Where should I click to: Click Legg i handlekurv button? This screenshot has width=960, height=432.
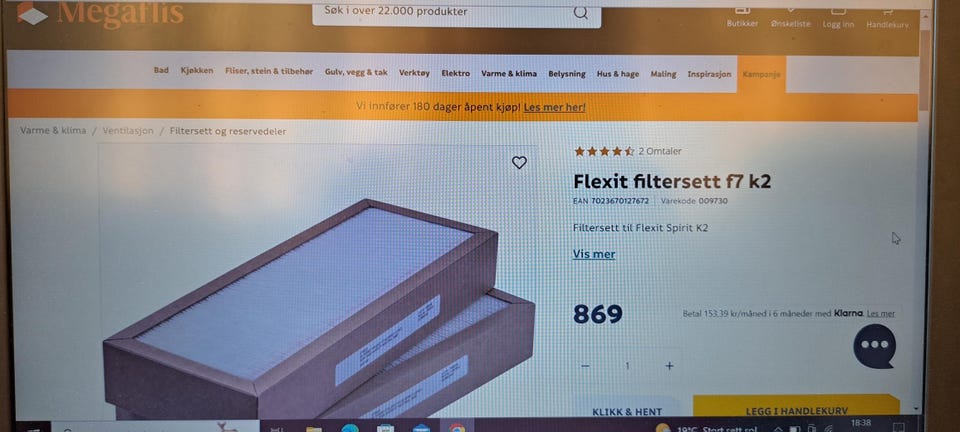[x=797, y=408]
